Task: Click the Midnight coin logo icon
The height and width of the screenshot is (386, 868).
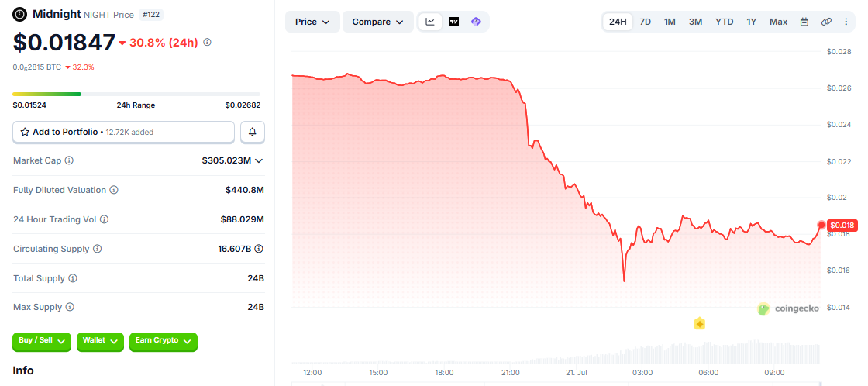Action: pos(20,14)
